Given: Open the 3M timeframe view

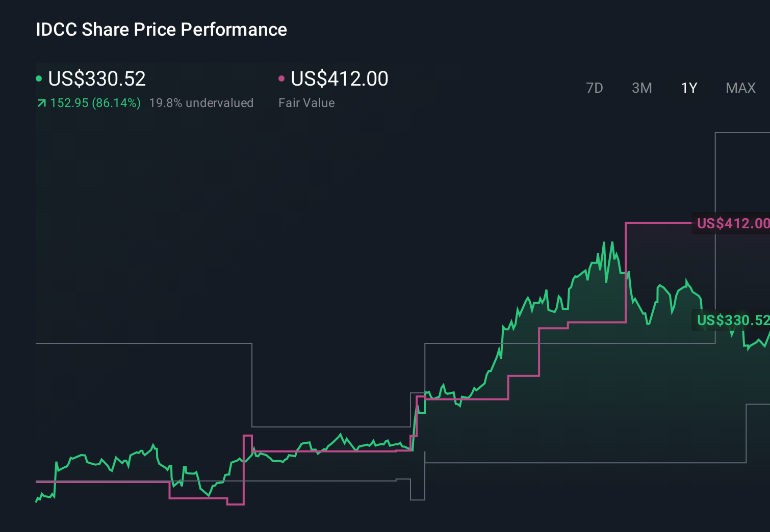Looking at the screenshot, I should (641, 88).
